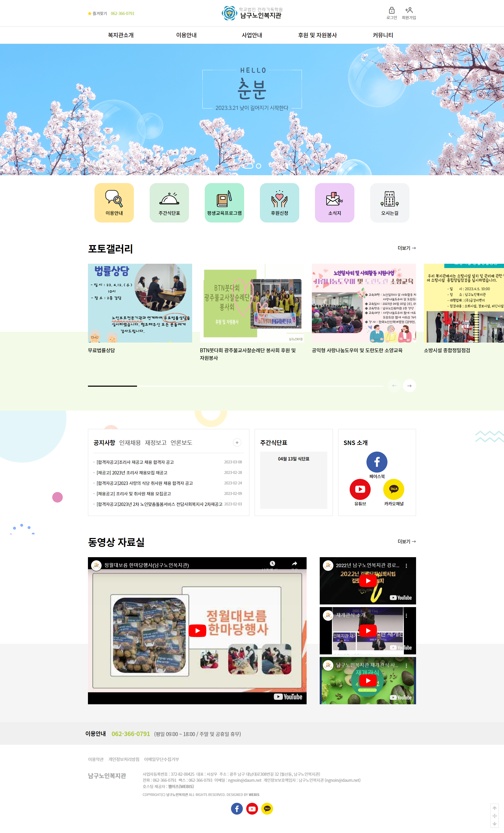Select second banner slide indicator

coord(258,166)
